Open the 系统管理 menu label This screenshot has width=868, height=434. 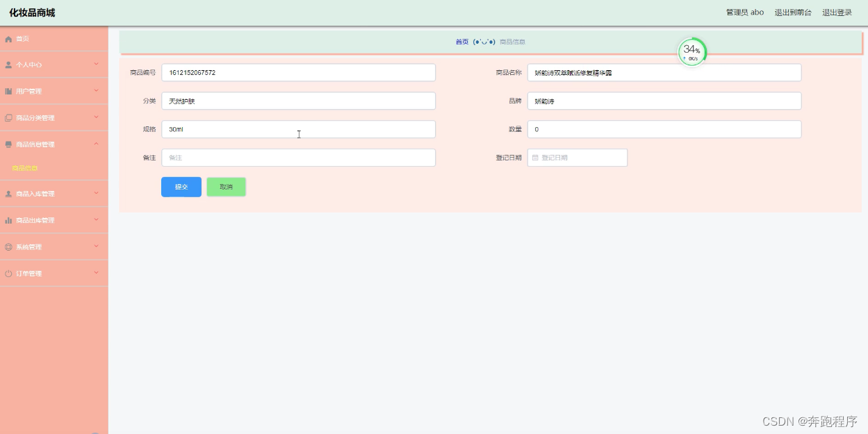(x=29, y=247)
